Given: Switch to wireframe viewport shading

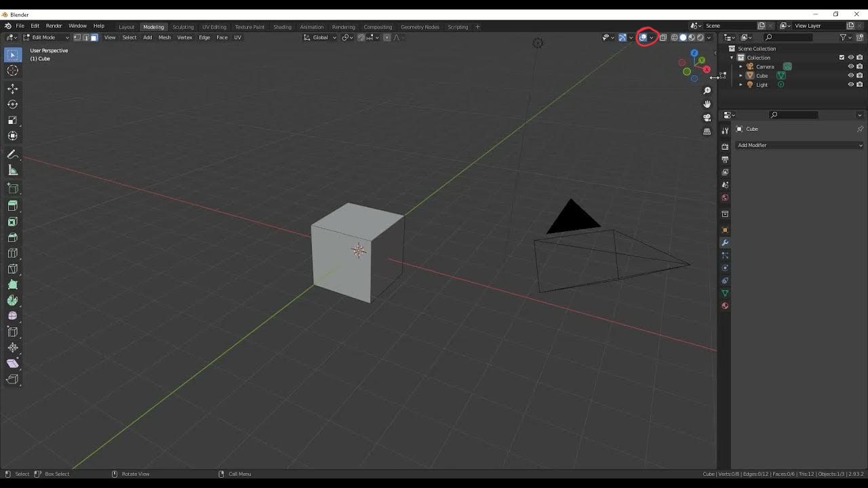Looking at the screenshot, I should pos(674,37).
